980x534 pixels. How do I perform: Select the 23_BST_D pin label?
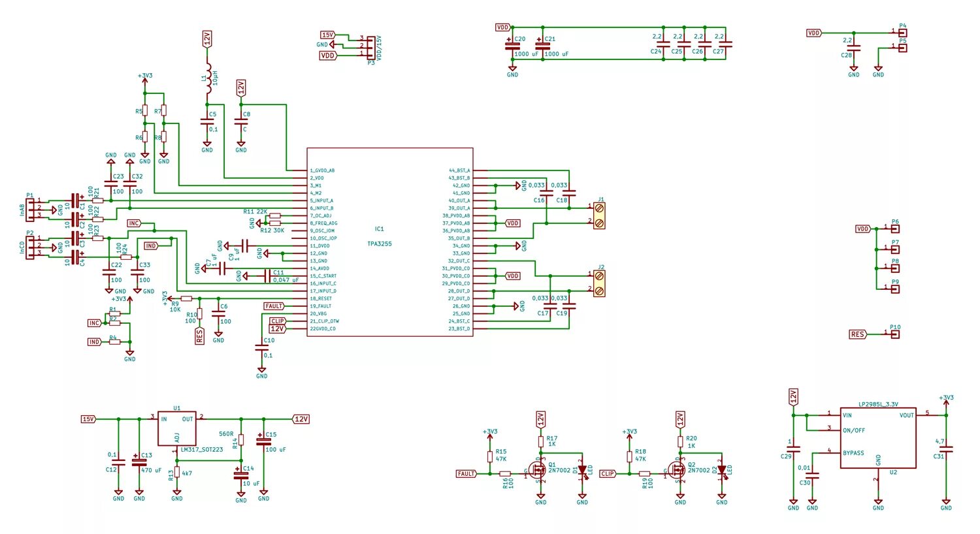pyautogui.click(x=459, y=329)
